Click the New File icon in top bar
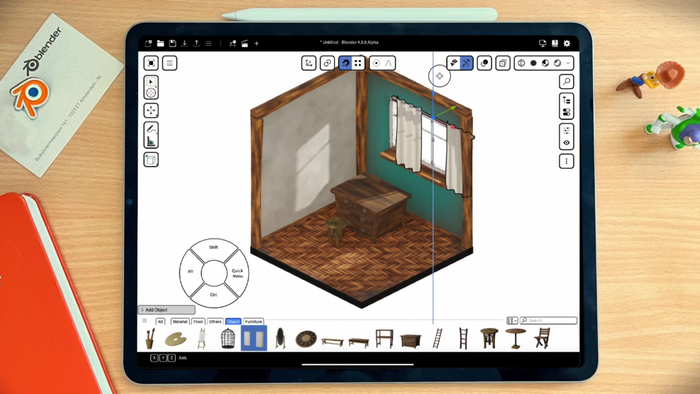The image size is (700, 394). pos(149,43)
